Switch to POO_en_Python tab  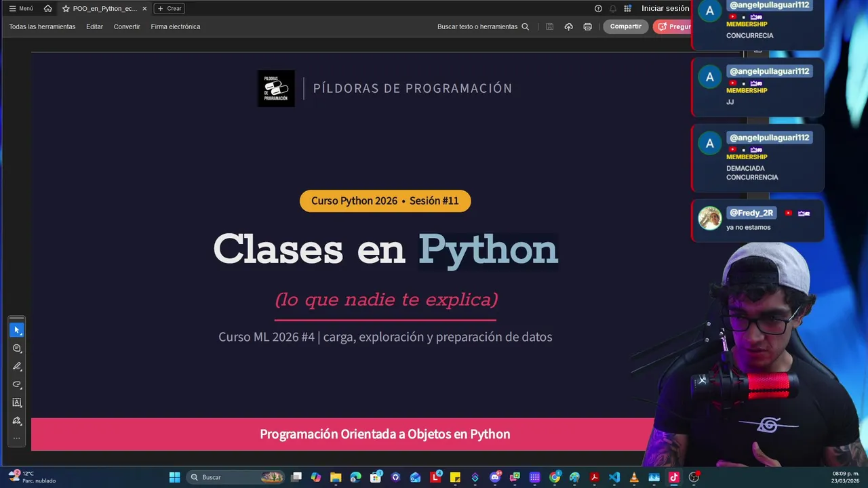(104, 9)
